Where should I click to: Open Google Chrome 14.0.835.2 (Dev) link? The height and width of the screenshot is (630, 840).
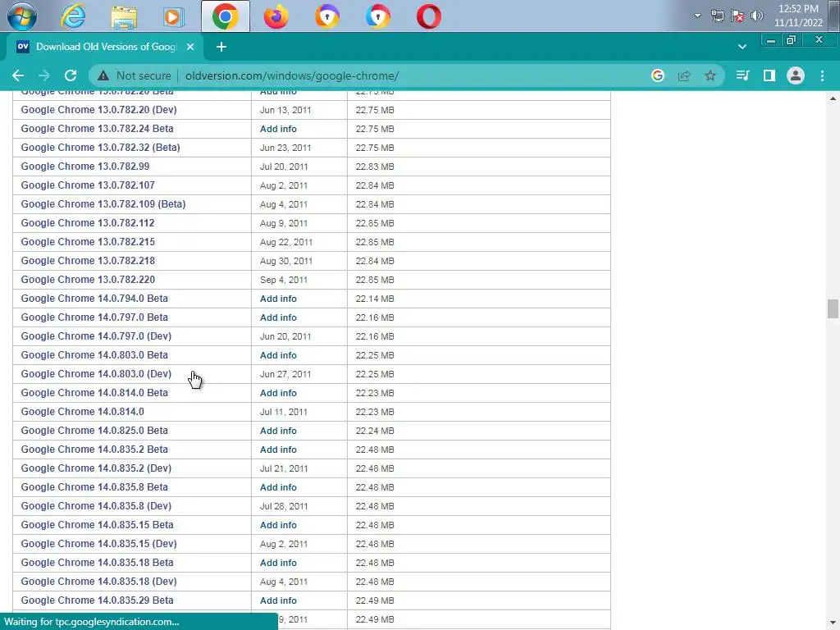pos(96,468)
